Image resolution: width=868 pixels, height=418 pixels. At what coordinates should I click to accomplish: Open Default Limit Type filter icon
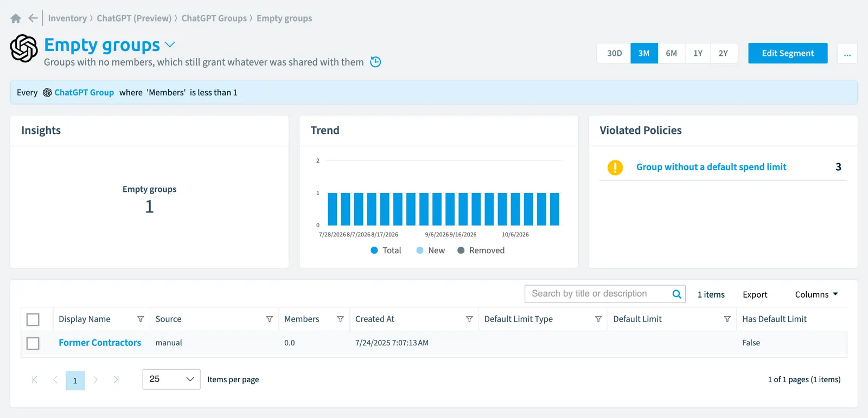(x=598, y=319)
